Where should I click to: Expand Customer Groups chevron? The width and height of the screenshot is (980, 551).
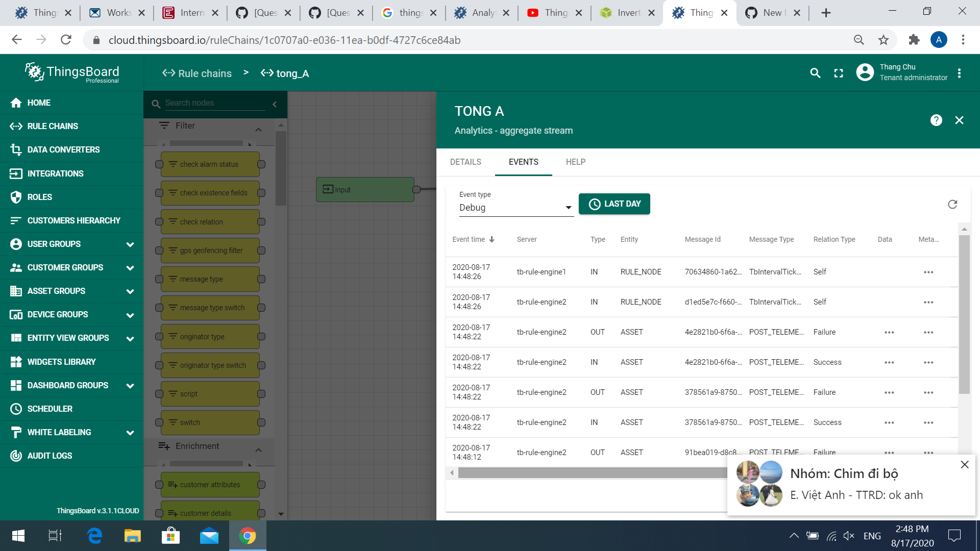coord(130,268)
